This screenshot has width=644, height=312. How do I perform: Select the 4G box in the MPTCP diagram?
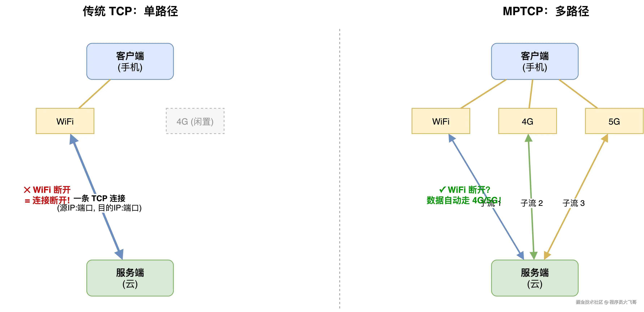click(x=527, y=121)
